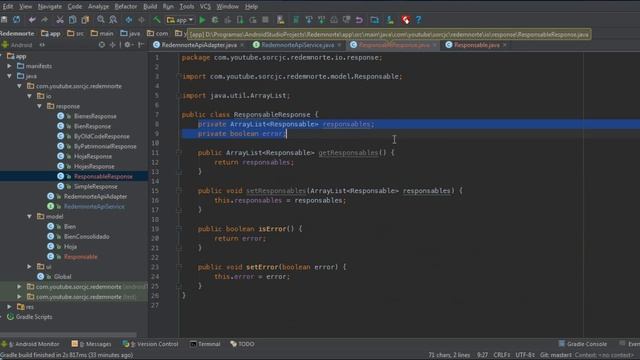This screenshot has width=640, height=360.
Task: Click the VCS Update Project icon
Action: pyautogui.click(x=309, y=20)
